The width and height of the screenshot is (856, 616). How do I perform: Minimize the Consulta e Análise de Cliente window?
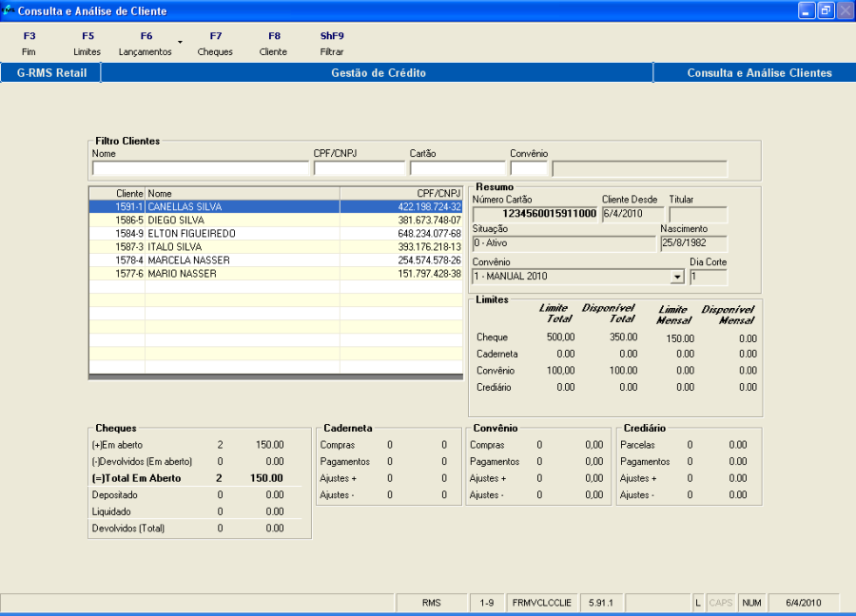[807, 10]
